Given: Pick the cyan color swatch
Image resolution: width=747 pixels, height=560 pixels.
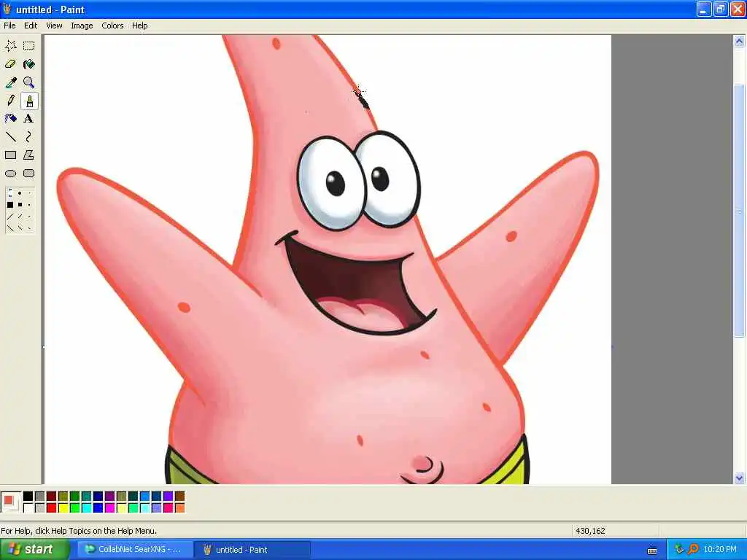Looking at the screenshot, I should tap(86, 508).
